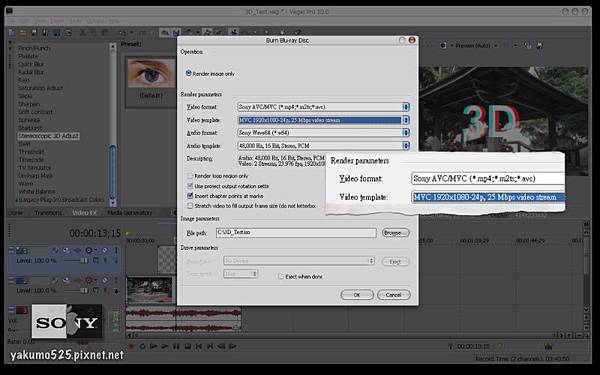Click Go to start transport button
The height and width of the screenshot is (375, 600).
pos(199,346)
